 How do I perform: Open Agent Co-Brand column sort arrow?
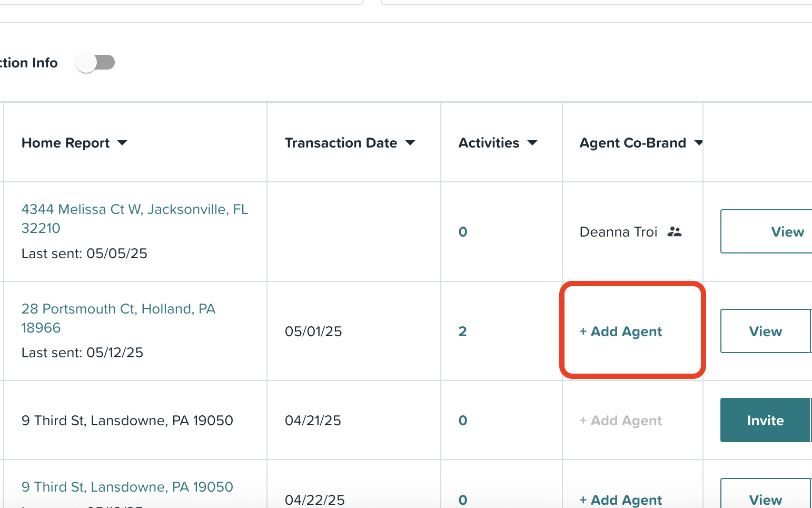point(698,143)
